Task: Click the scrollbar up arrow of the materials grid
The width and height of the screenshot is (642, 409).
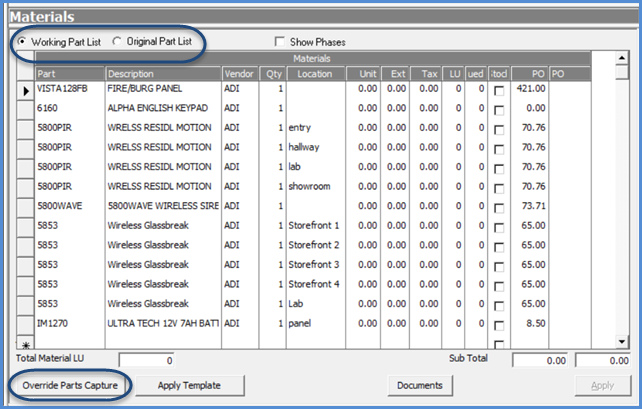Action: coord(622,58)
